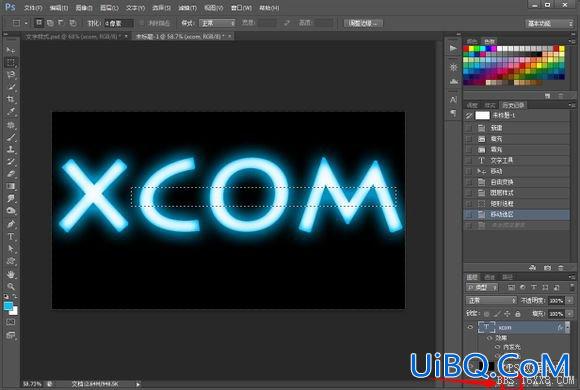Set history brush source at 新建 state
This screenshot has height=390, width=580.
[x=469, y=128]
